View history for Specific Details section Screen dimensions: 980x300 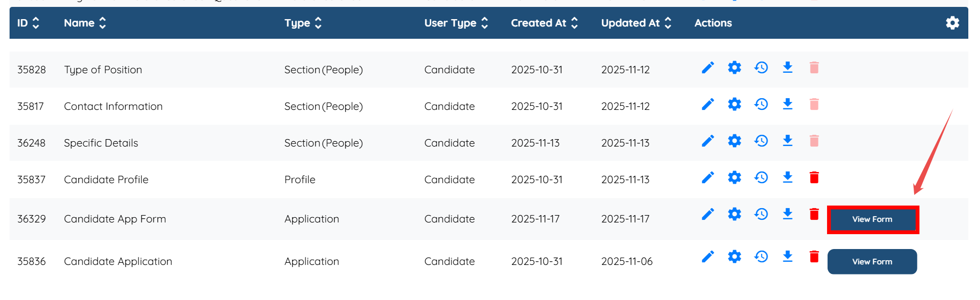click(x=761, y=141)
